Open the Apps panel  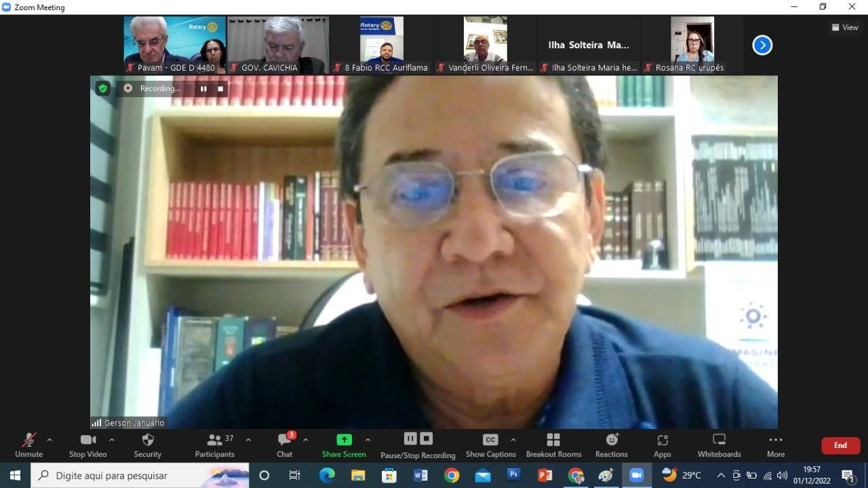(x=662, y=445)
